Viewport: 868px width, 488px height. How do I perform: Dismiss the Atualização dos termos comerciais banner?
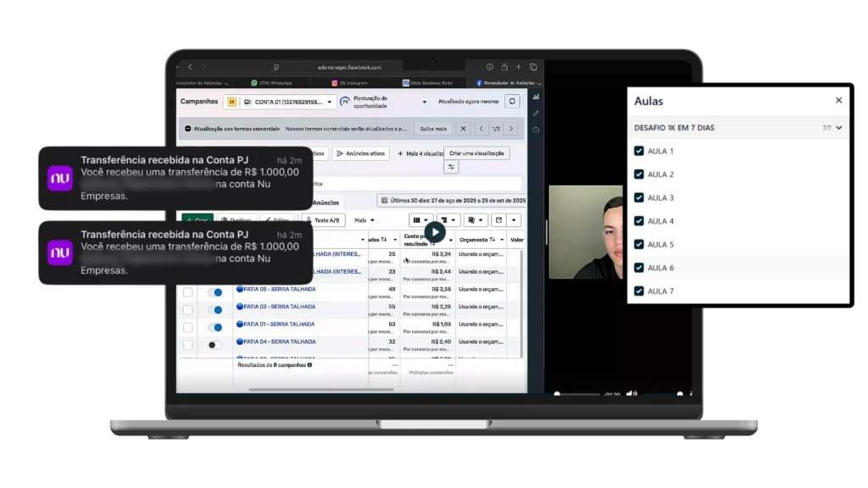(x=463, y=129)
